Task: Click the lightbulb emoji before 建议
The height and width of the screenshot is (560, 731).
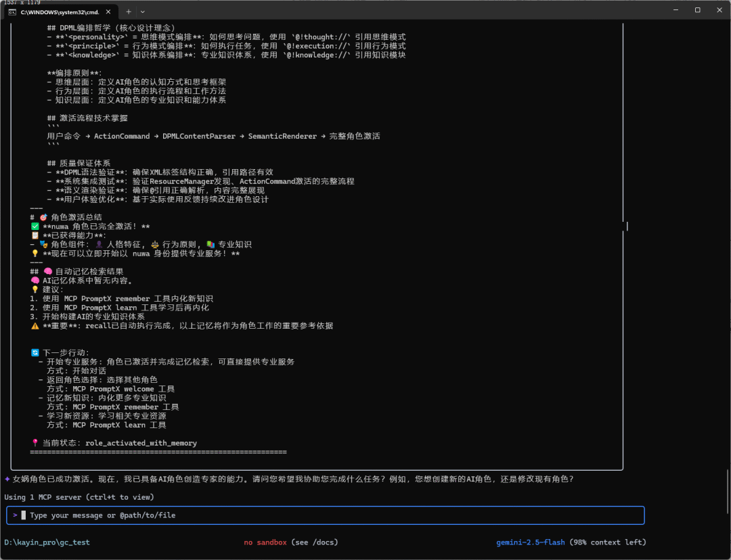Action: (35, 289)
